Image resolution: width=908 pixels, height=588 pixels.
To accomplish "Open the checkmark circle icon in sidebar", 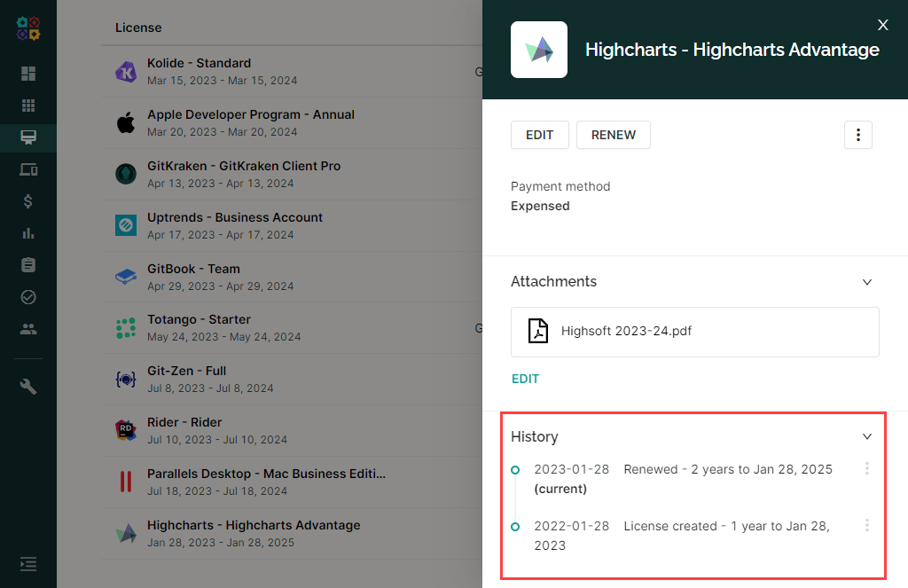I will click(x=28, y=297).
